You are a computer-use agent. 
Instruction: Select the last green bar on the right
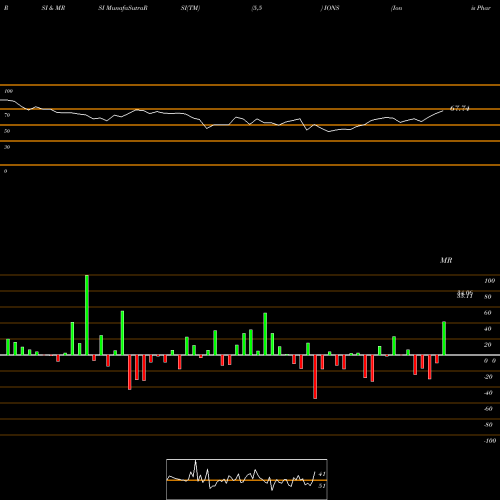(x=444, y=338)
